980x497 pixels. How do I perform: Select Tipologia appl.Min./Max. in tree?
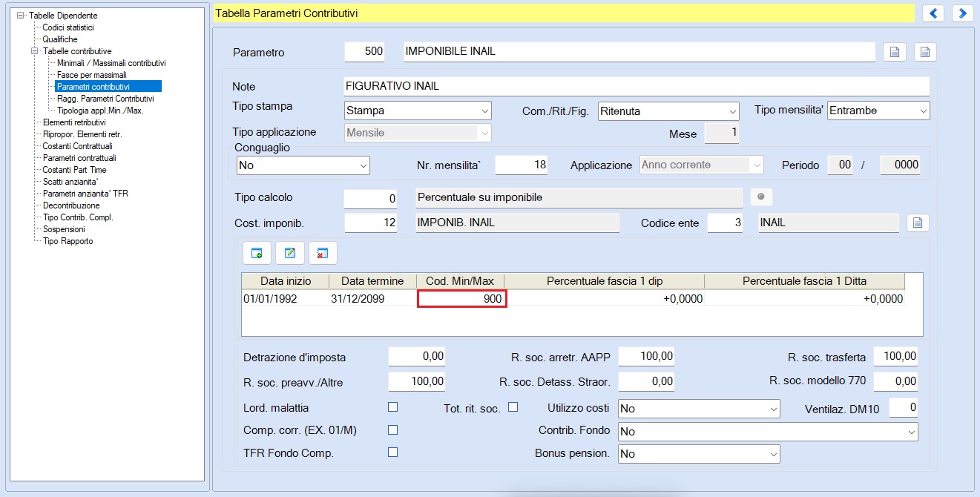[x=100, y=111]
